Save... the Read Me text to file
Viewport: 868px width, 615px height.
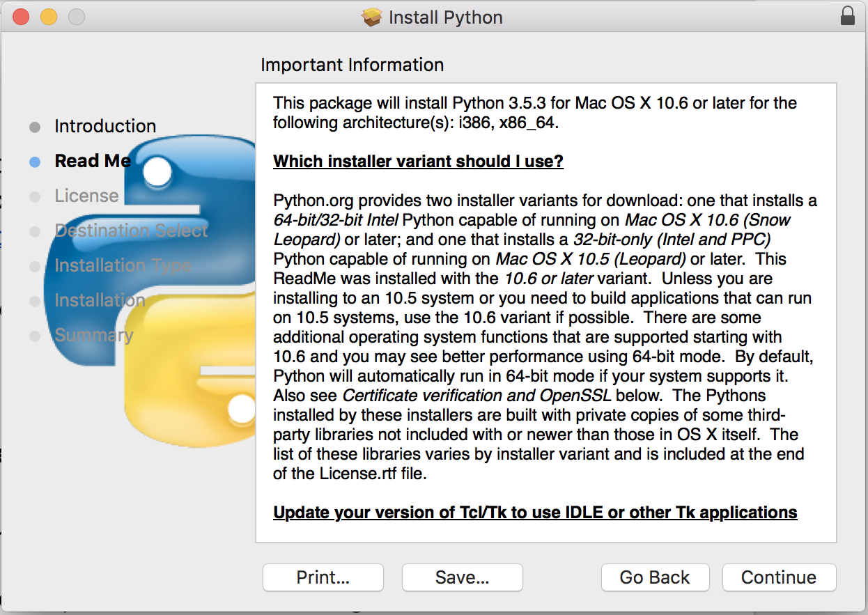[462, 577]
